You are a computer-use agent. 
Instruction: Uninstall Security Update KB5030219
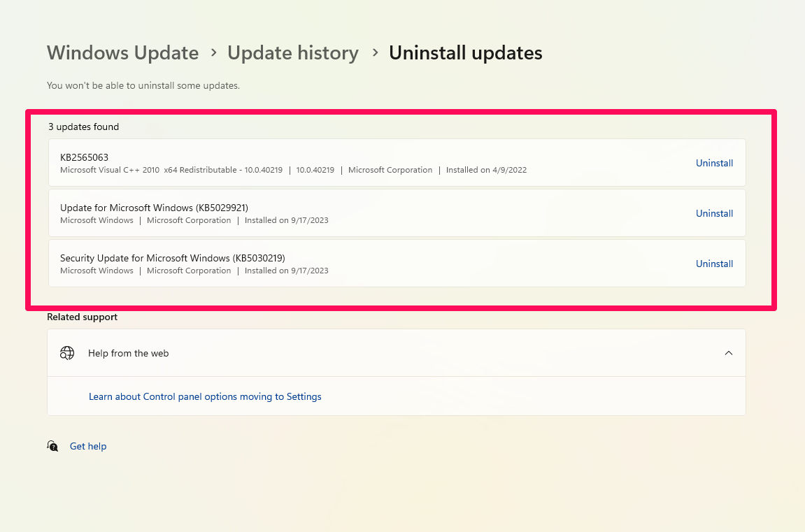(714, 263)
